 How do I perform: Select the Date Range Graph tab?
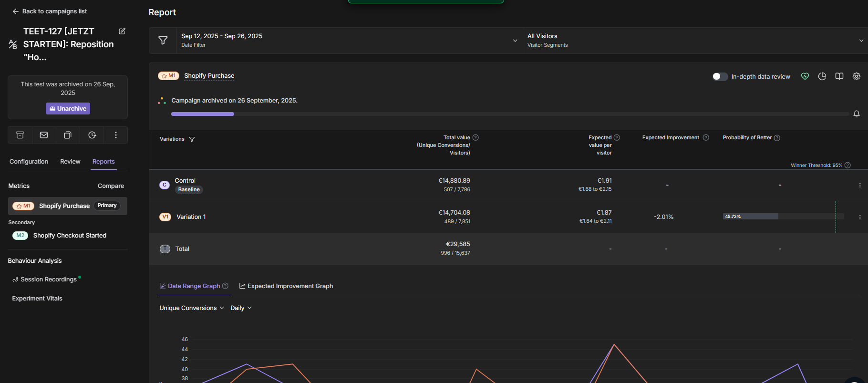(x=190, y=286)
